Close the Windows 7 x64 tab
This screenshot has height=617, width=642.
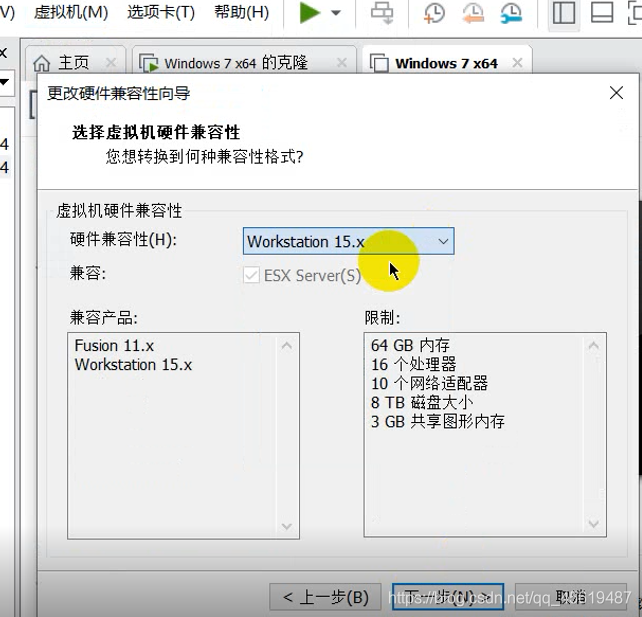(x=517, y=63)
